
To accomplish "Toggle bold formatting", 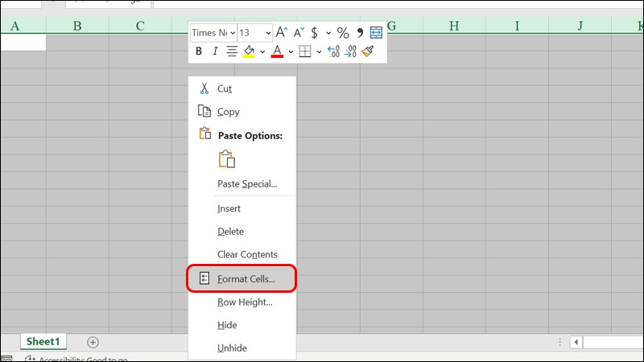I will (x=199, y=51).
